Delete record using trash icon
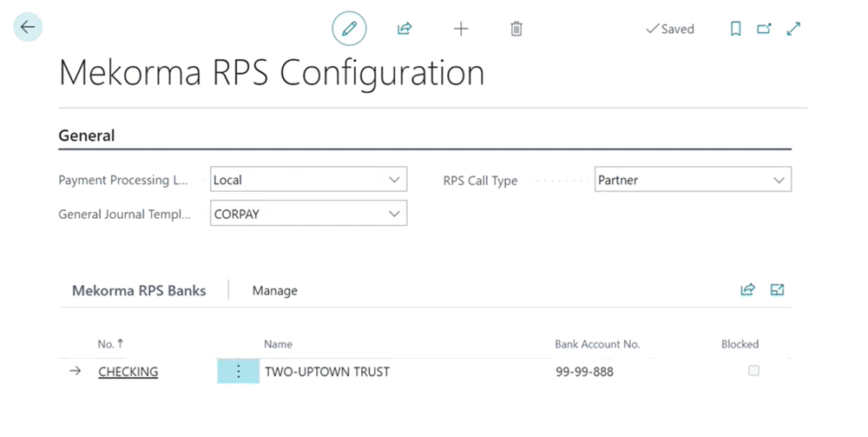868x437 pixels. click(x=516, y=29)
